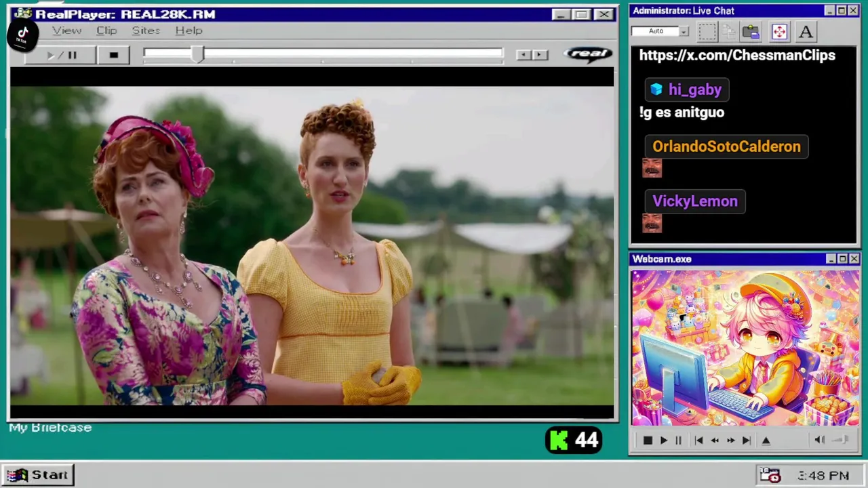Rewind in the Webcam.exe controls

pyautogui.click(x=714, y=441)
